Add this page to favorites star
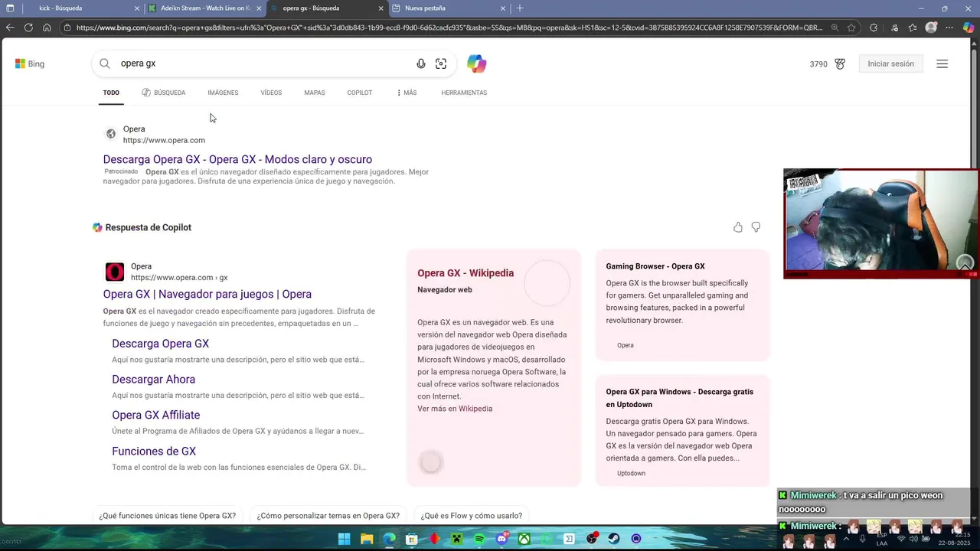Screen dimensions: 980x551 coord(851,28)
